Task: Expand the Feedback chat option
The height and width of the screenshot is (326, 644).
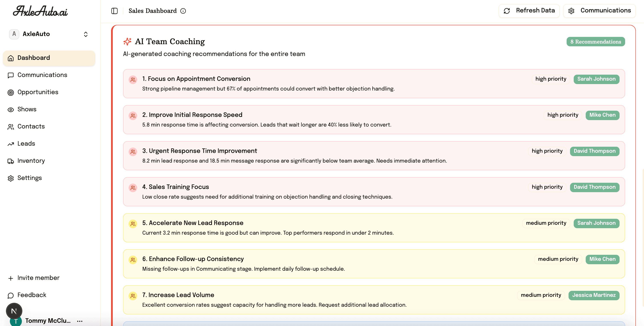Action: (32, 295)
